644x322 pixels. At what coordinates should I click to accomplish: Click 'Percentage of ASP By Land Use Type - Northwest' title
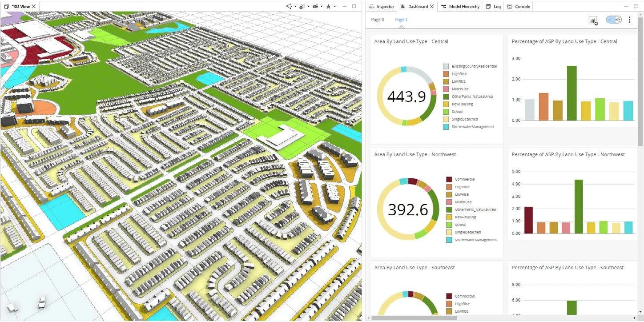568,154
